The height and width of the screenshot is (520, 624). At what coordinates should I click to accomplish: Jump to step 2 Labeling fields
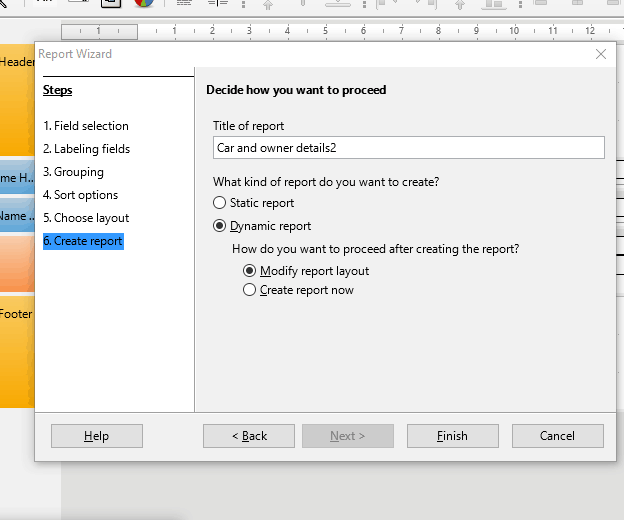pos(87,149)
